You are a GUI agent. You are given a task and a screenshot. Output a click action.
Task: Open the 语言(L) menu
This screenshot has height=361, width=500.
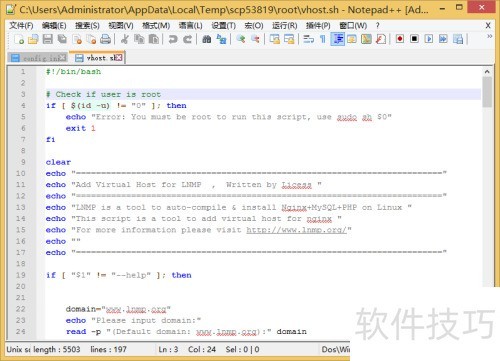pyautogui.click(x=190, y=25)
